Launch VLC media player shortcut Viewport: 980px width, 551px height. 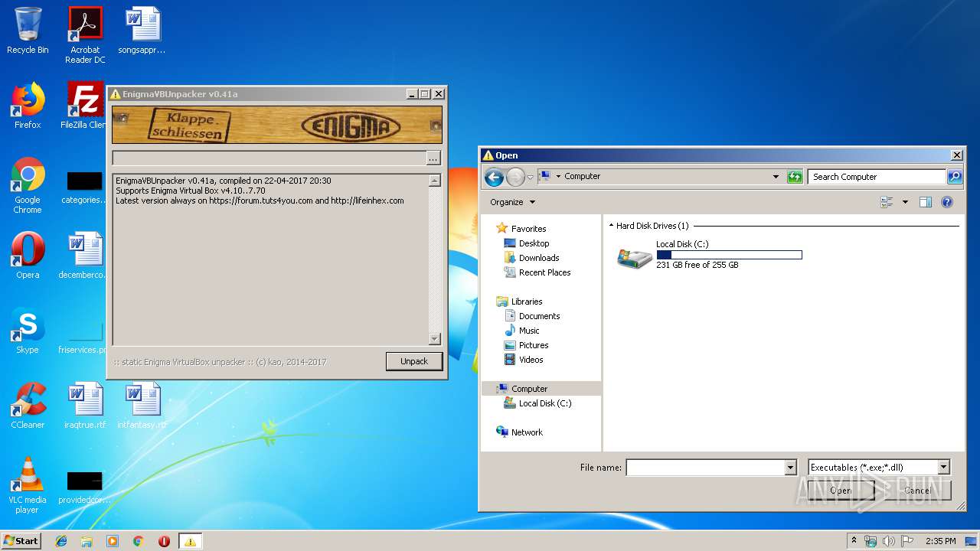pos(28,485)
